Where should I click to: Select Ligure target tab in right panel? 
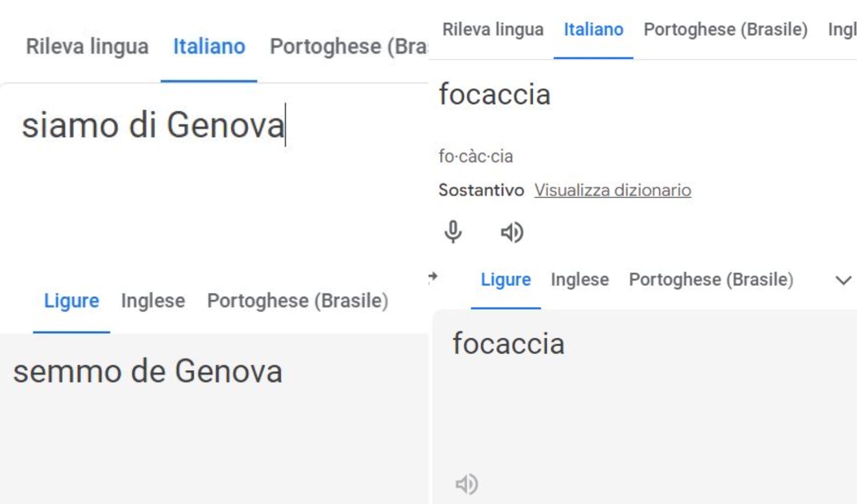(x=506, y=279)
